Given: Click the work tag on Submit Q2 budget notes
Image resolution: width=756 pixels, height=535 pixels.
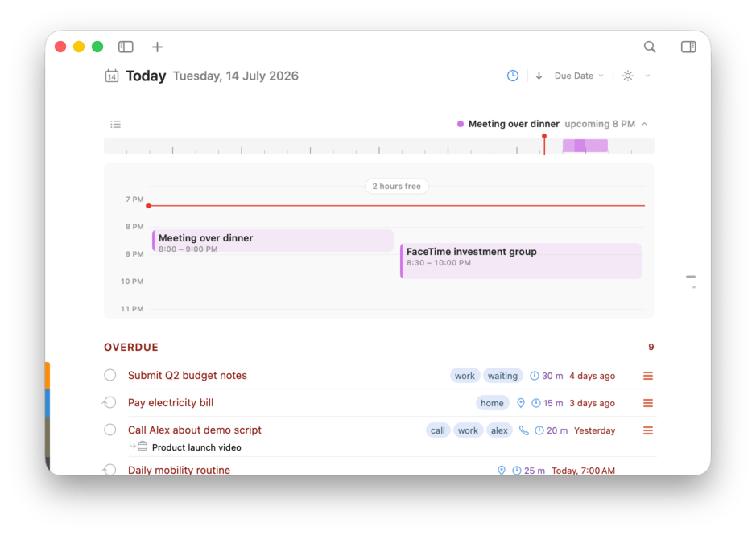Looking at the screenshot, I should (x=465, y=376).
